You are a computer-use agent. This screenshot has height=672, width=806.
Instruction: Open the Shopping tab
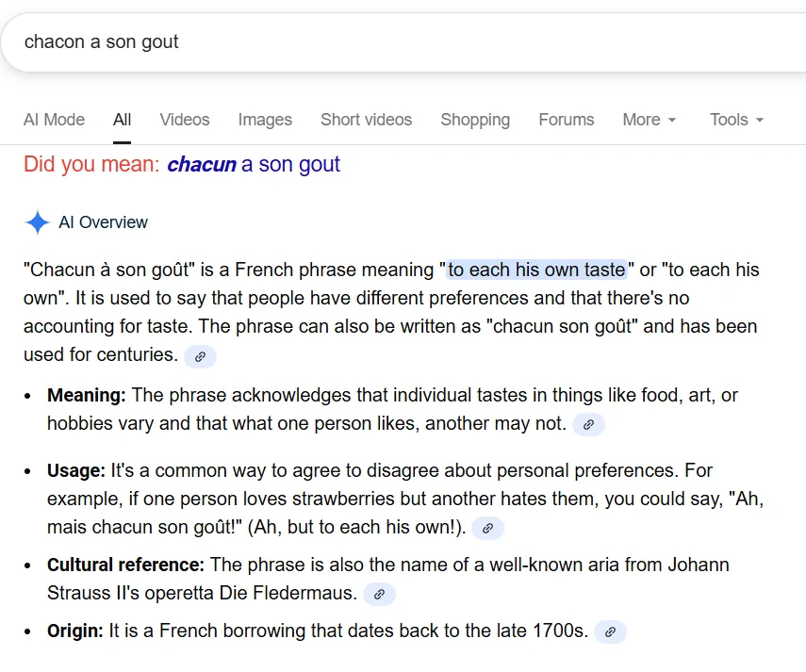(x=475, y=120)
